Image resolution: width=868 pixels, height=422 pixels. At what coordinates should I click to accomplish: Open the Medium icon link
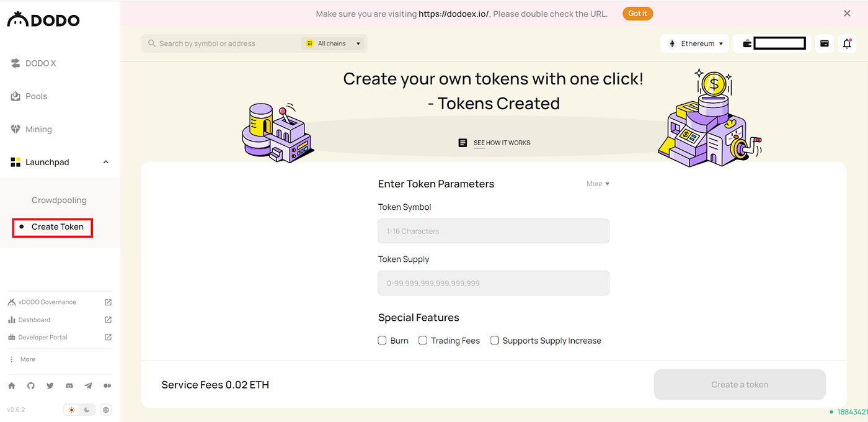coord(107,385)
